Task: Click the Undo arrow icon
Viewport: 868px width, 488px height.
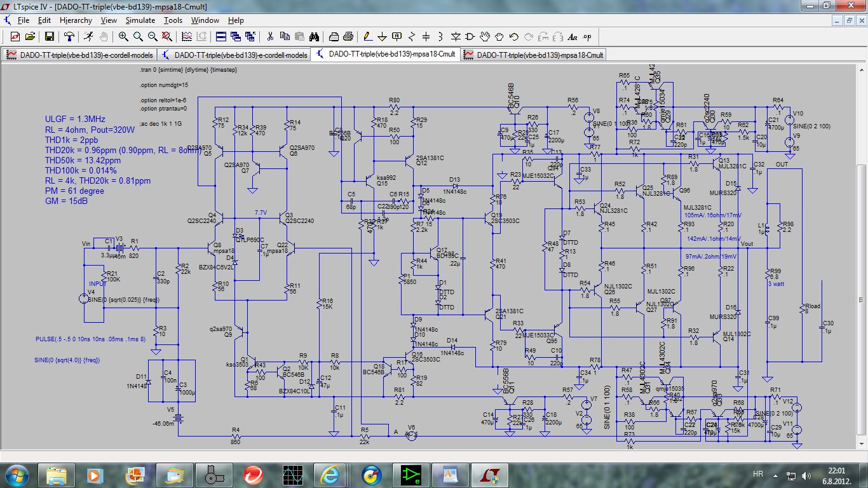Action: pyautogui.click(x=514, y=36)
